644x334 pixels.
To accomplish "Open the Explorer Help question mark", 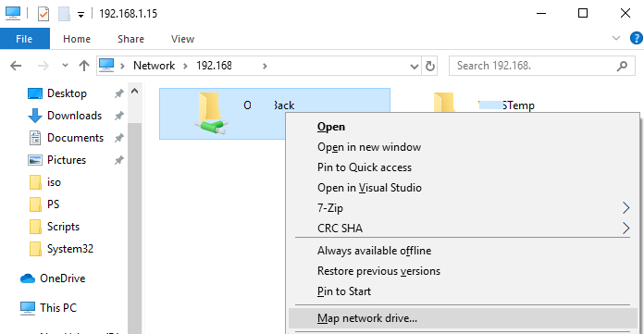I will (x=637, y=38).
